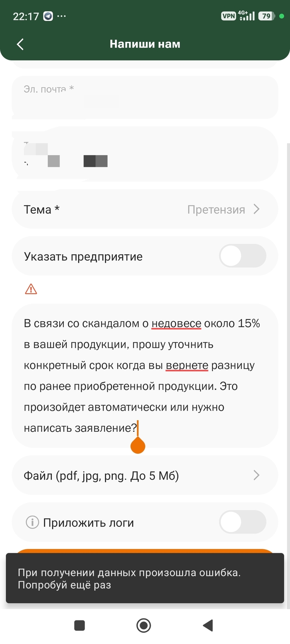Viewport: 290px width, 644px height.
Task: Tap the VPN indicator in status bar
Action: (228, 16)
